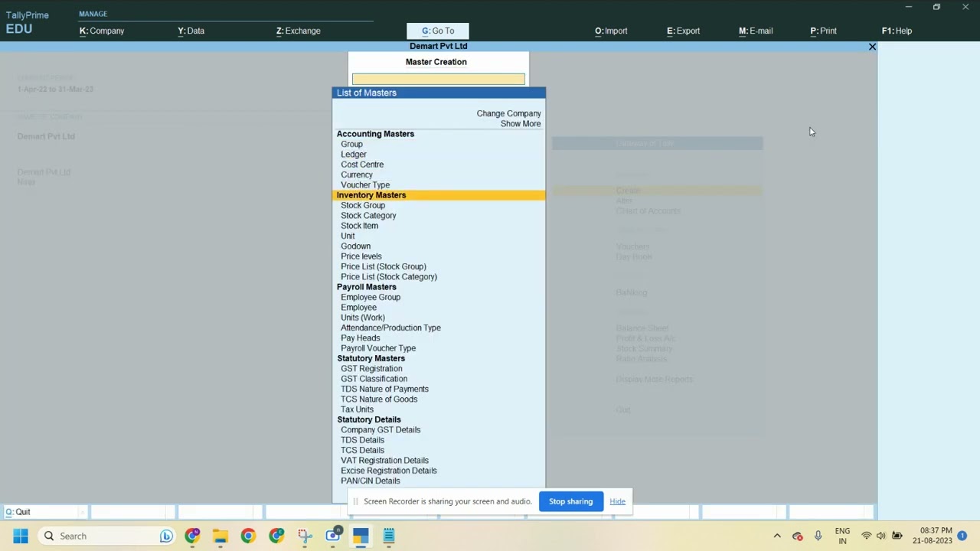The height and width of the screenshot is (551, 980).
Task: Select GST Registration
Action: (x=371, y=369)
